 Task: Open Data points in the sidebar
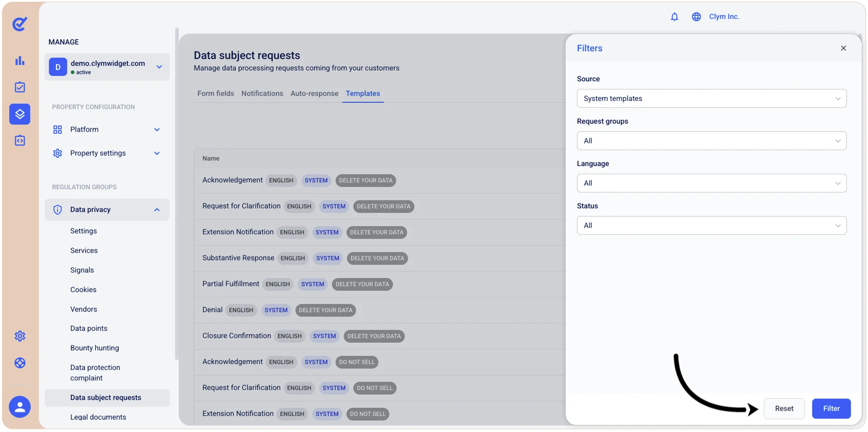(x=89, y=328)
